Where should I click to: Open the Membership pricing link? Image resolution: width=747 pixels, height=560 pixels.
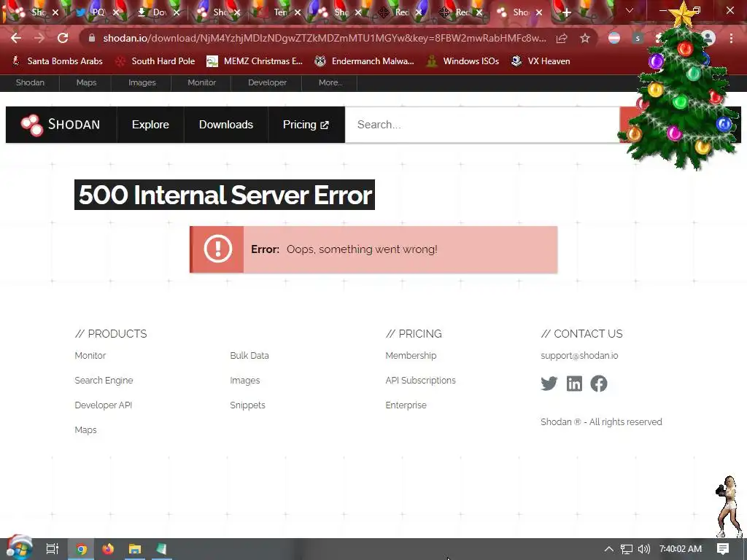(x=411, y=356)
